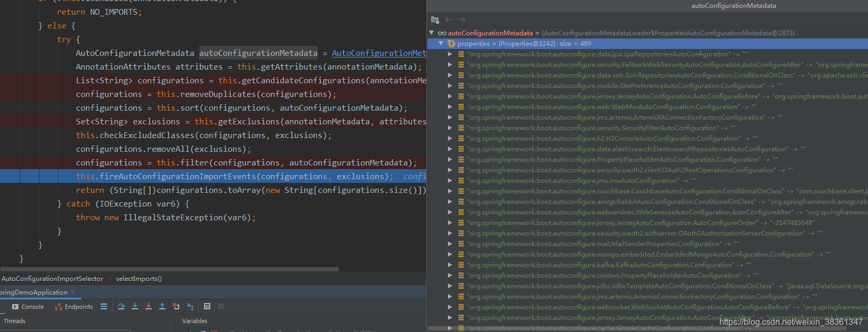
Task: Select the ArtemisConnectionFactoryConfiguration.Configuration row
Action: (x=648, y=297)
